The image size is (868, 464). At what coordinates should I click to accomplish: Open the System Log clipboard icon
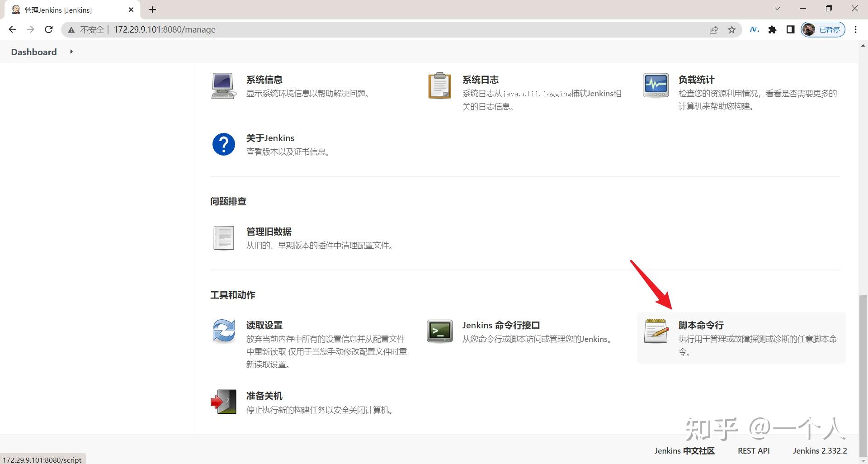pos(439,86)
